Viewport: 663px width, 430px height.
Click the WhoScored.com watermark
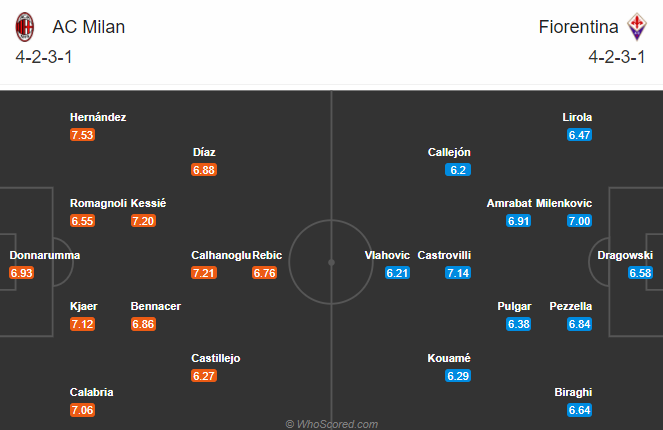pos(332,424)
